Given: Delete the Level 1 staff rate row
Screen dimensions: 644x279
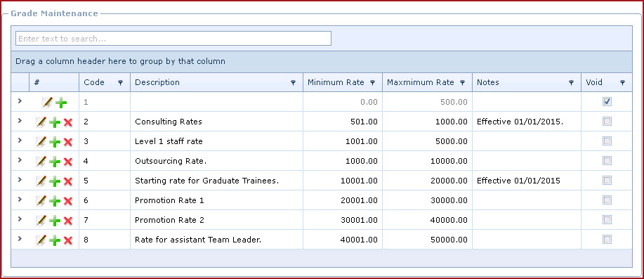Looking at the screenshot, I should coord(68,142).
